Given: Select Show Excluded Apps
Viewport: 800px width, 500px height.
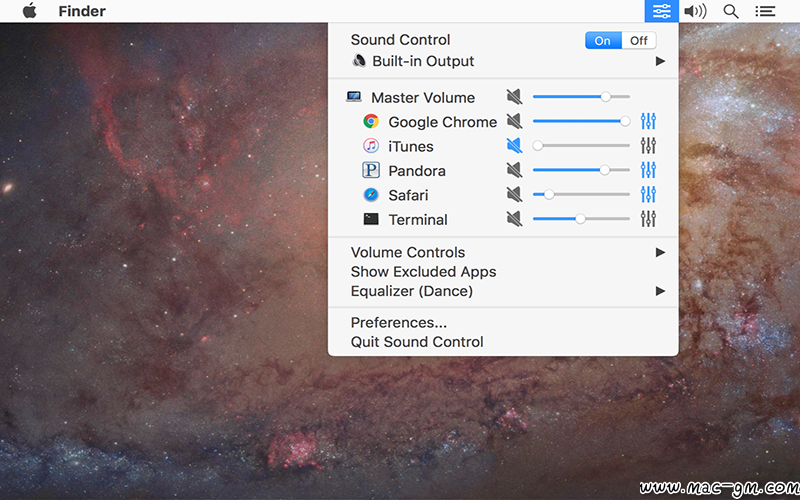Looking at the screenshot, I should 423,271.
